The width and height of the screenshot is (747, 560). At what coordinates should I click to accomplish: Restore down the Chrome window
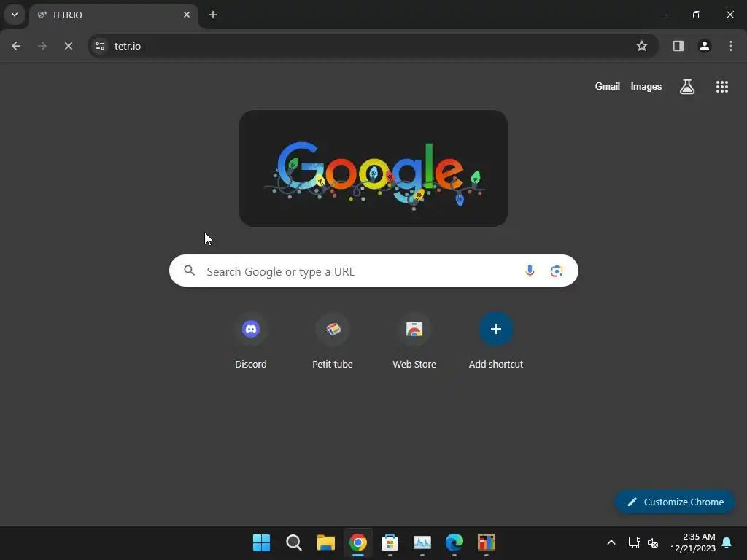coord(697,15)
